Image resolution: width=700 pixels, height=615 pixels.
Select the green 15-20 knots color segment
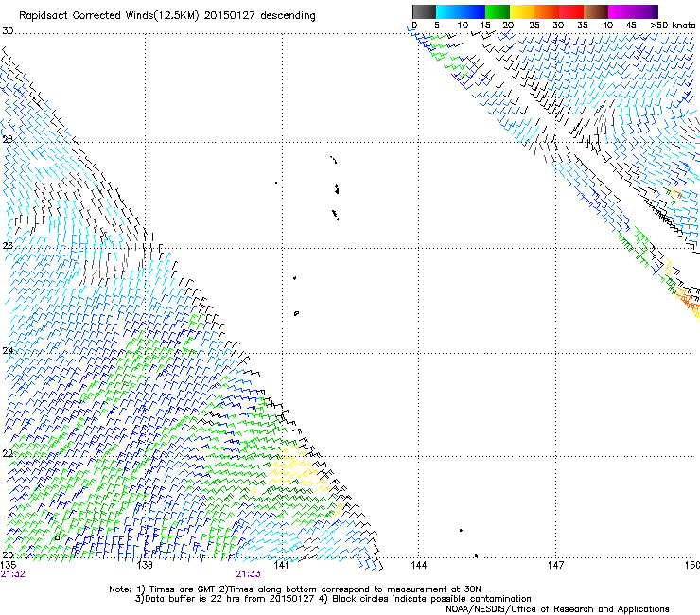(498, 11)
